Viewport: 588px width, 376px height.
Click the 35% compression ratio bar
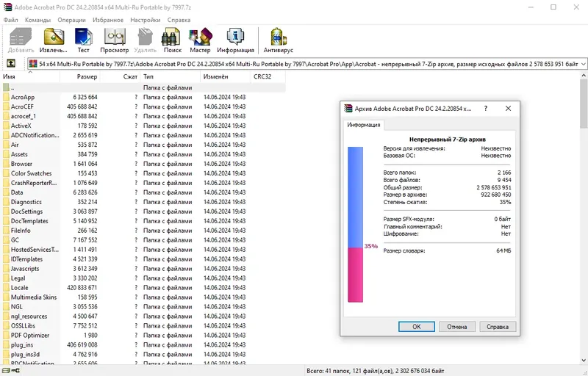coord(355,224)
